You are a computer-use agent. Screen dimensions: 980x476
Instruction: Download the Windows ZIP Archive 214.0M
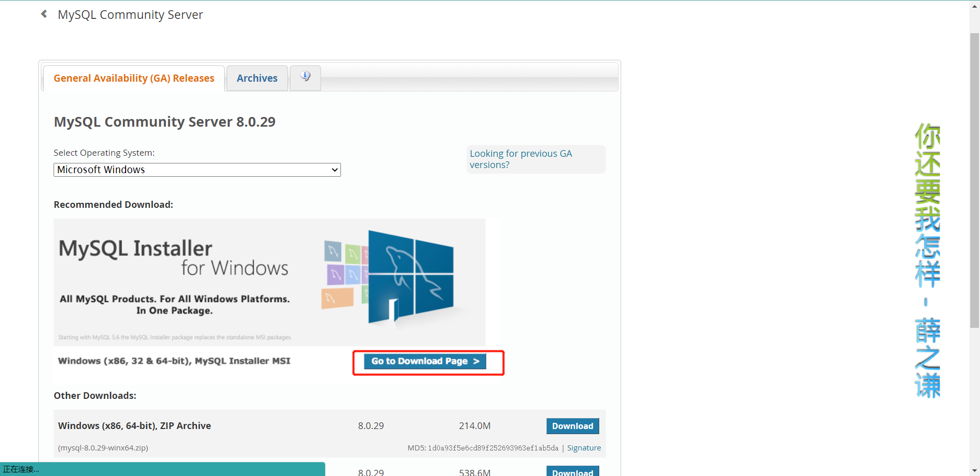573,426
